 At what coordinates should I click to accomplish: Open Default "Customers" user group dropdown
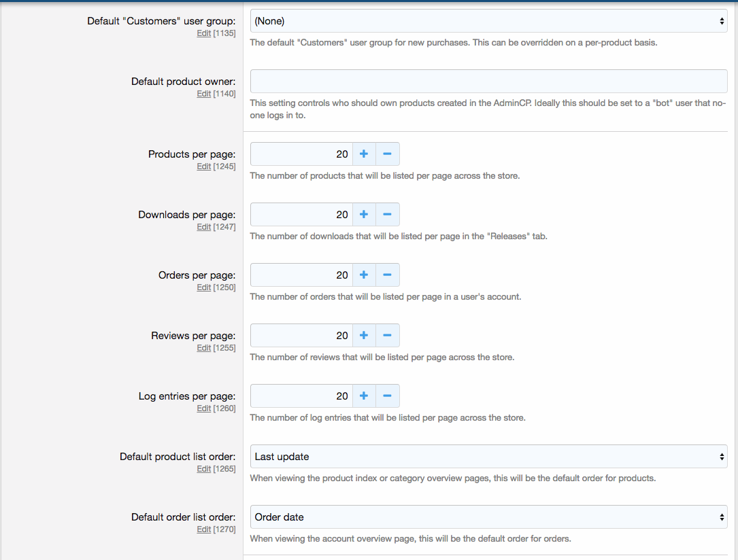point(488,21)
